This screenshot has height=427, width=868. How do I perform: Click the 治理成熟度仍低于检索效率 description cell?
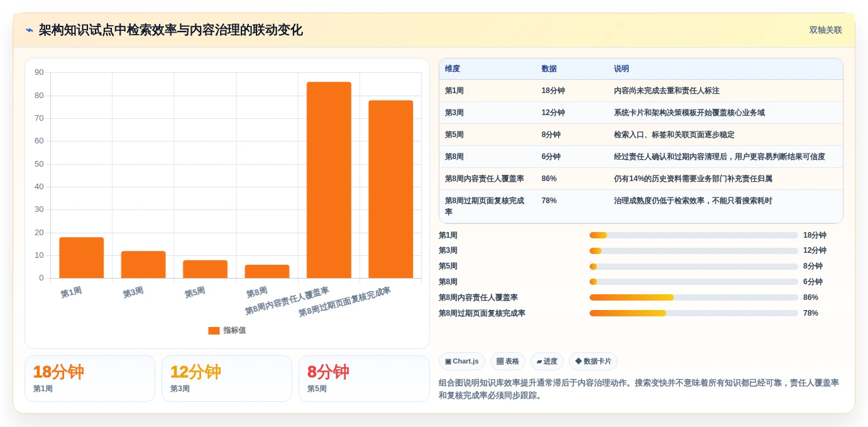point(693,201)
